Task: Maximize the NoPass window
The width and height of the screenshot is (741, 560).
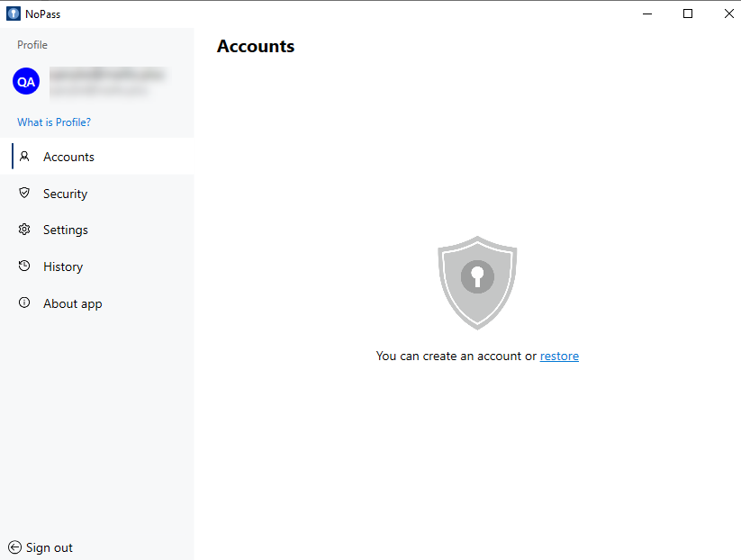Action: 688,14
